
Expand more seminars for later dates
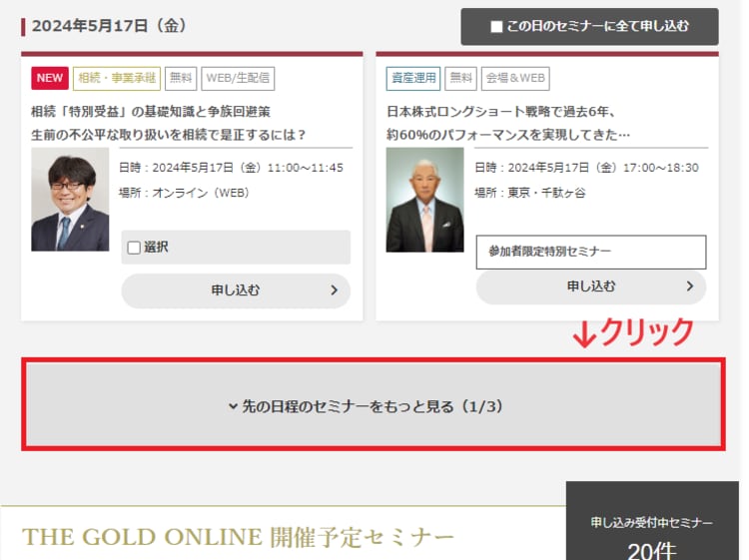click(373, 406)
